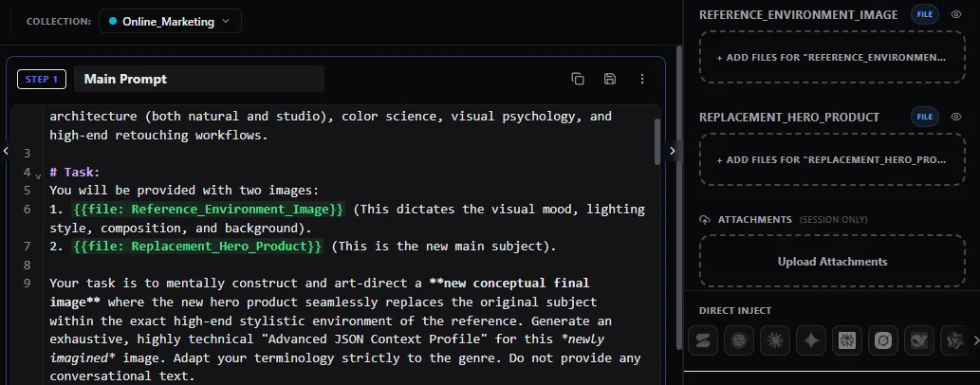The height and width of the screenshot is (385, 980).
Task: Click line number 8 in gutter
Action: pyautogui.click(x=27, y=265)
